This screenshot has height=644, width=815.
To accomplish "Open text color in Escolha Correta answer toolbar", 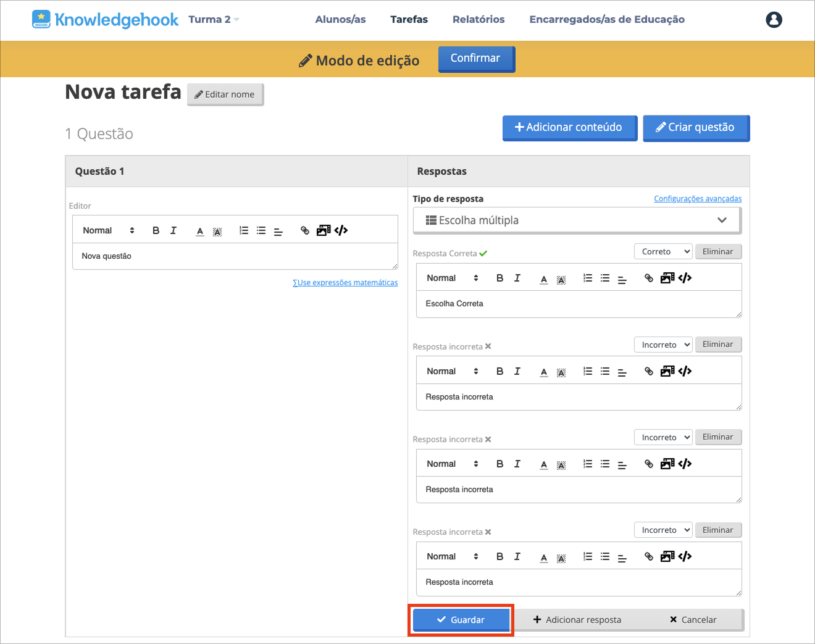I will coord(544,278).
